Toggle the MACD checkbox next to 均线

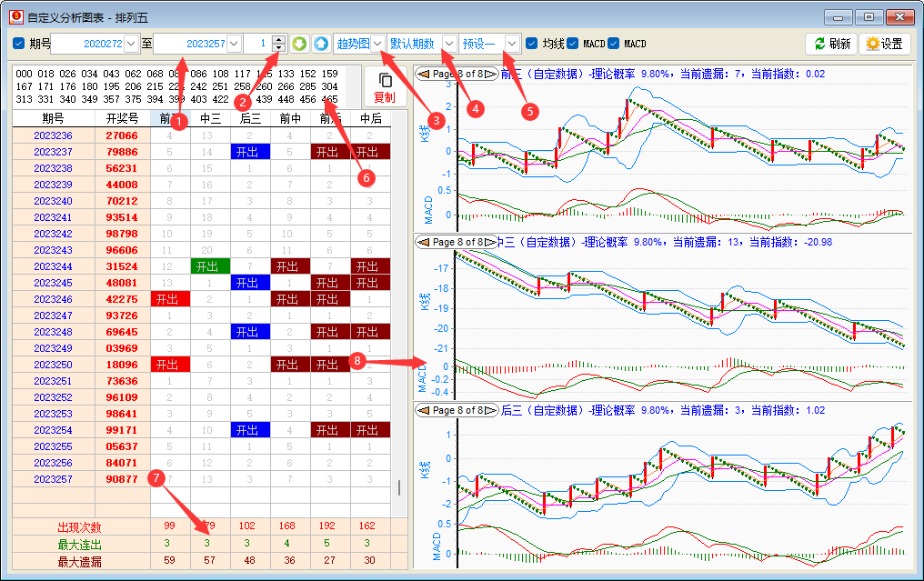point(573,44)
